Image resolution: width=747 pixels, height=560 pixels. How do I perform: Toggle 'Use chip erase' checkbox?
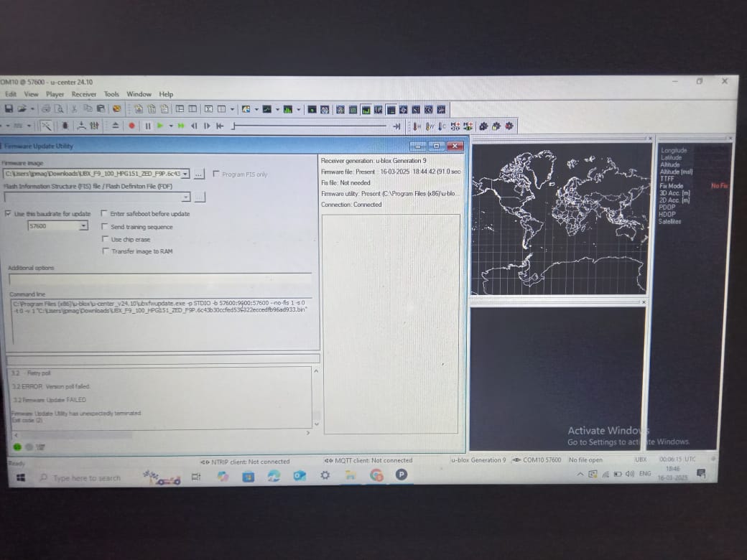click(x=106, y=239)
